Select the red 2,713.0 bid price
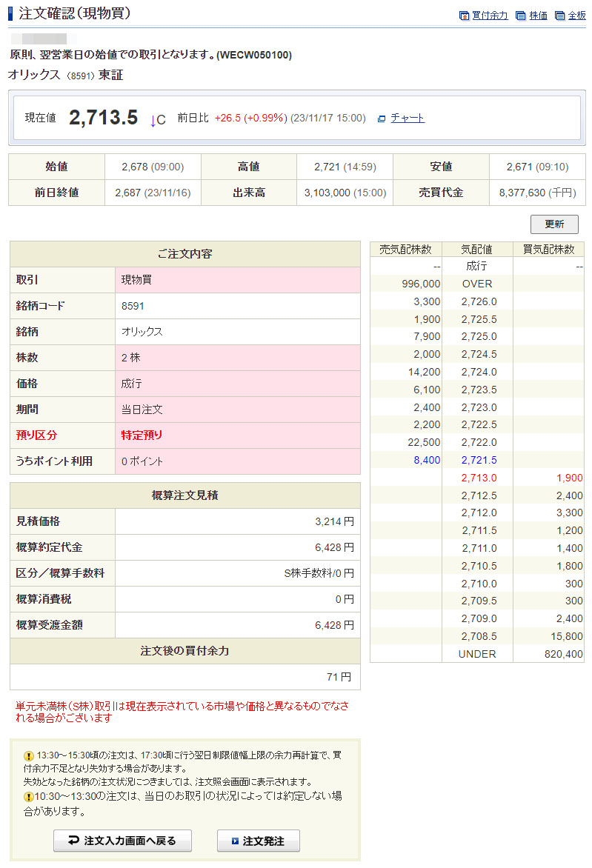This screenshot has width=592, height=868. pyautogui.click(x=479, y=478)
